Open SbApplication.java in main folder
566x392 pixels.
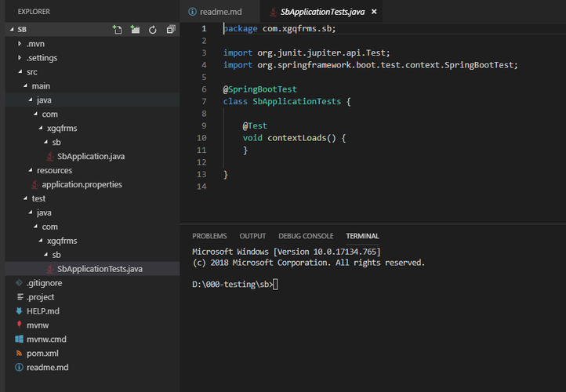point(90,156)
